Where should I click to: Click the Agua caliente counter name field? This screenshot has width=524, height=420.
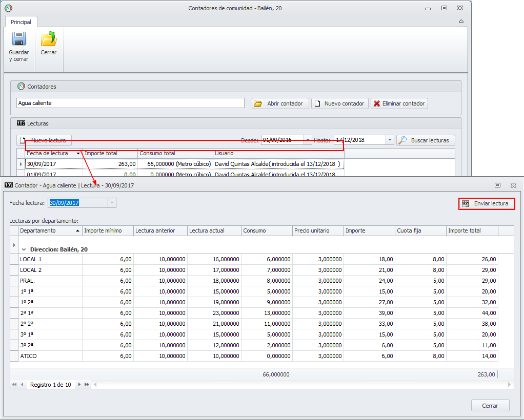coord(130,103)
